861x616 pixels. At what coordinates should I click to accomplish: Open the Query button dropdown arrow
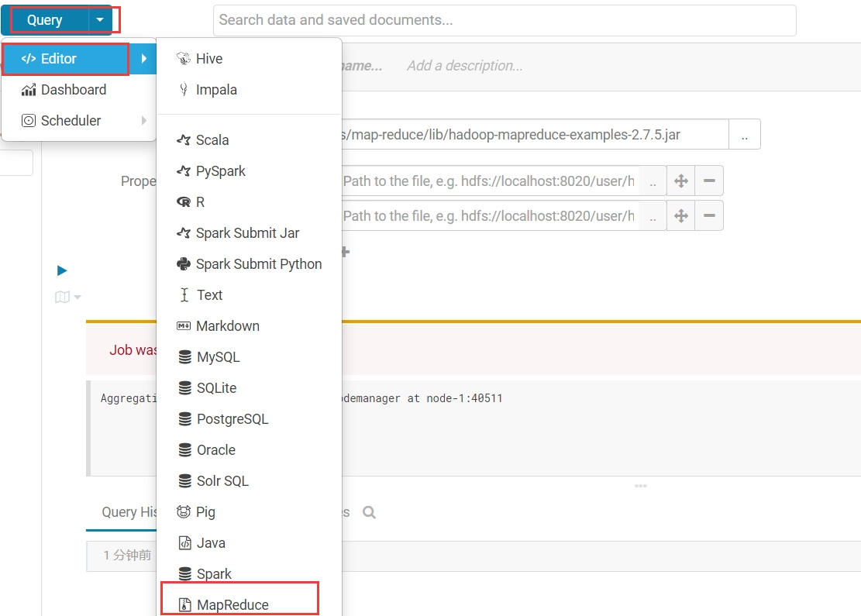point(100,20)
